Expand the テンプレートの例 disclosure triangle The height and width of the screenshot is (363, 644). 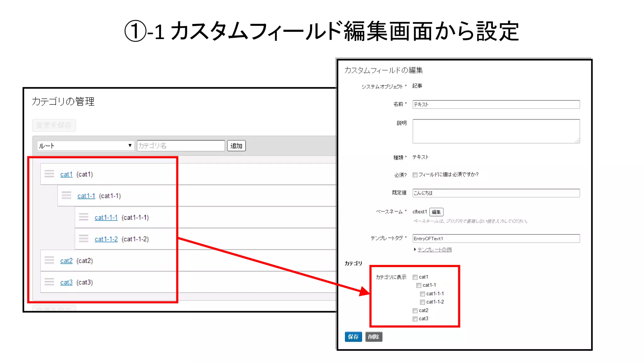[415, 249]
